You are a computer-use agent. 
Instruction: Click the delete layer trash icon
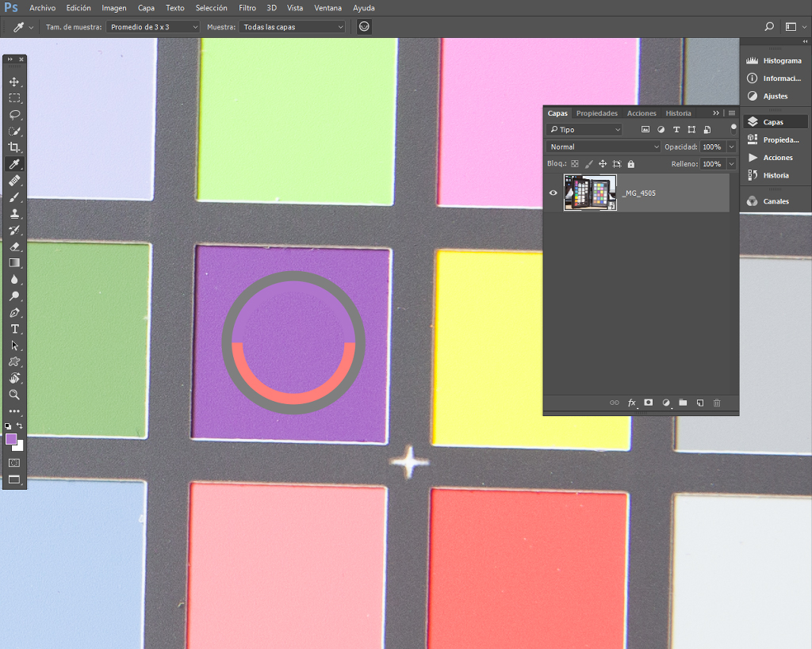717,403
